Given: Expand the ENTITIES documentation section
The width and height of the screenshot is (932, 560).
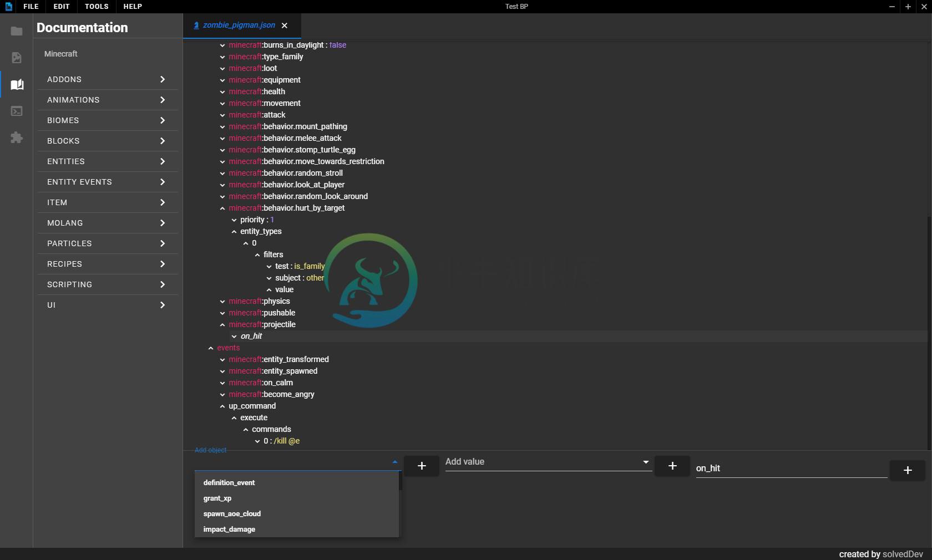Looking at the screenshot, I should tap(108, 161).
